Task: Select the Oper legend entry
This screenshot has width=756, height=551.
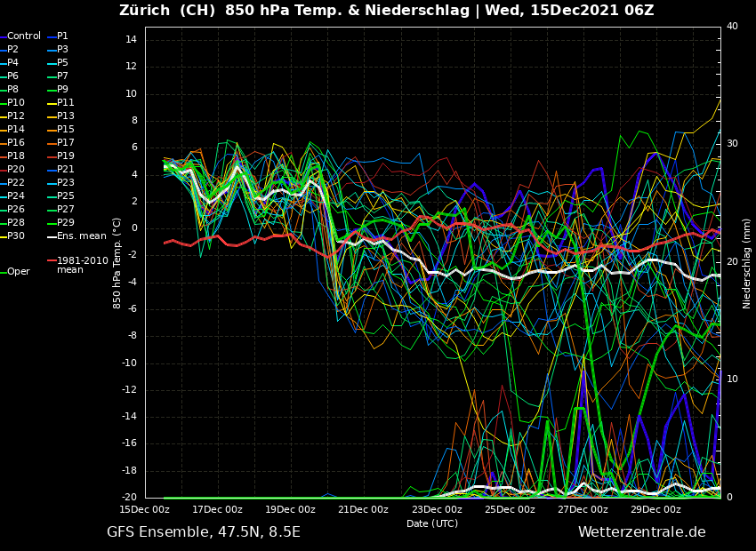Action: tap(19, 272)
